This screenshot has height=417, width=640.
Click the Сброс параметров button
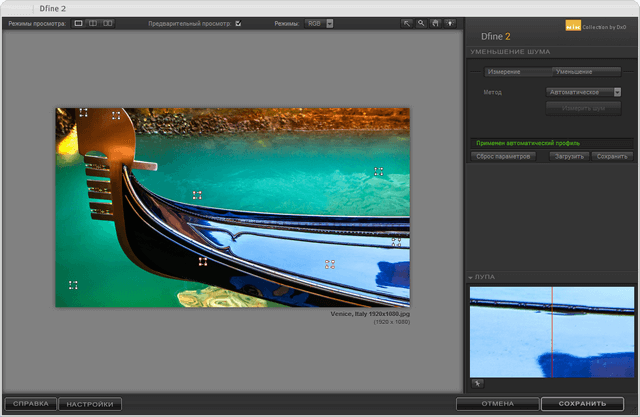pyautogui.click(x=504, y=156)
